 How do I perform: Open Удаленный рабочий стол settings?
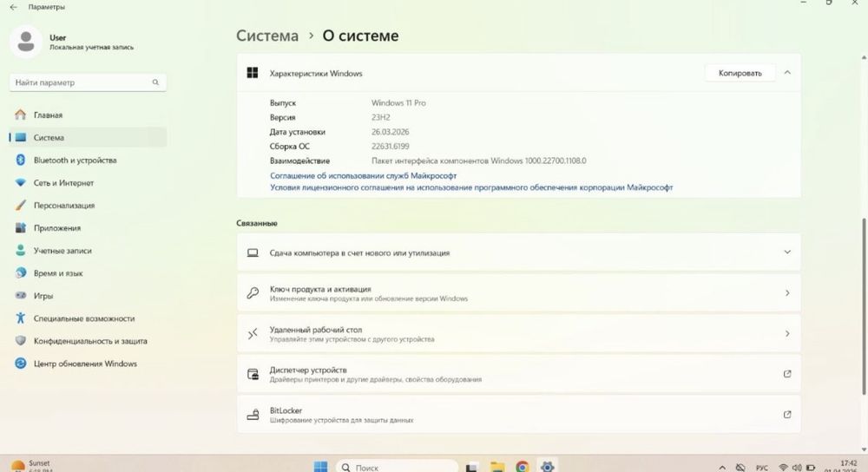click(519, 334)
